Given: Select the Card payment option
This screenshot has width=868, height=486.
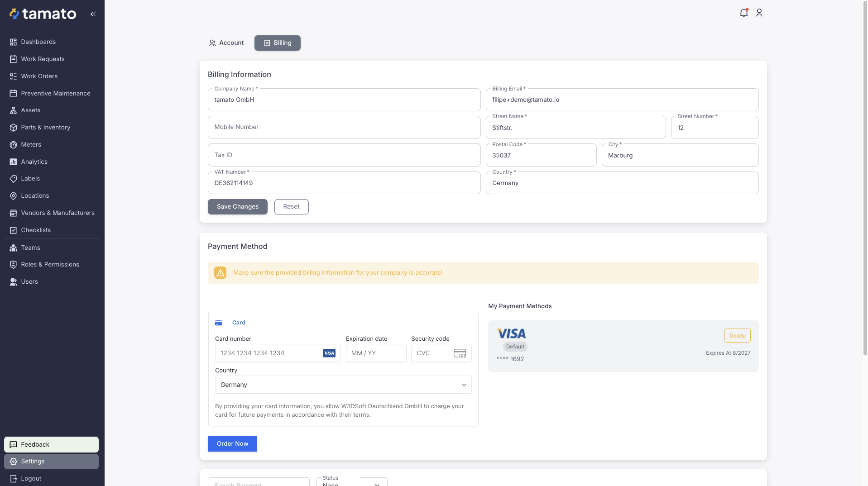Looking at the screenshot, I should (x=238, y=323).
